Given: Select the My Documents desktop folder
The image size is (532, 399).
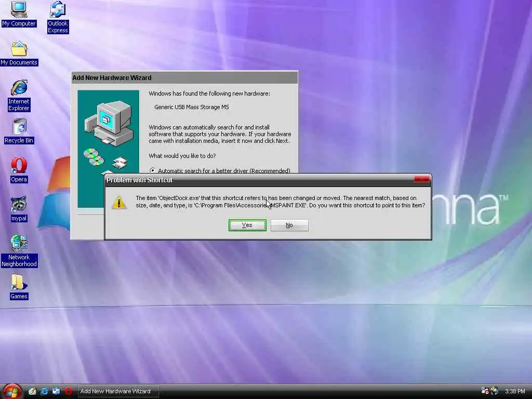Looking at the screenshot, I should [x=19, y=54].
